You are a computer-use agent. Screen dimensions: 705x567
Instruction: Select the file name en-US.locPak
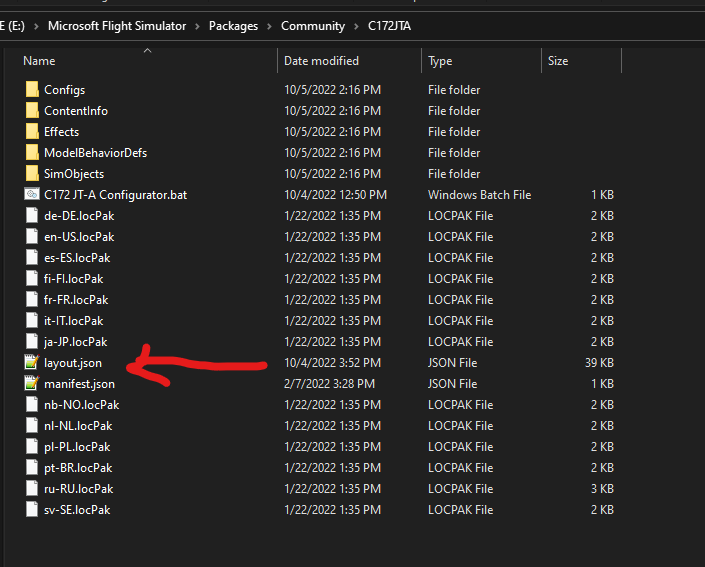coord(79,237)
